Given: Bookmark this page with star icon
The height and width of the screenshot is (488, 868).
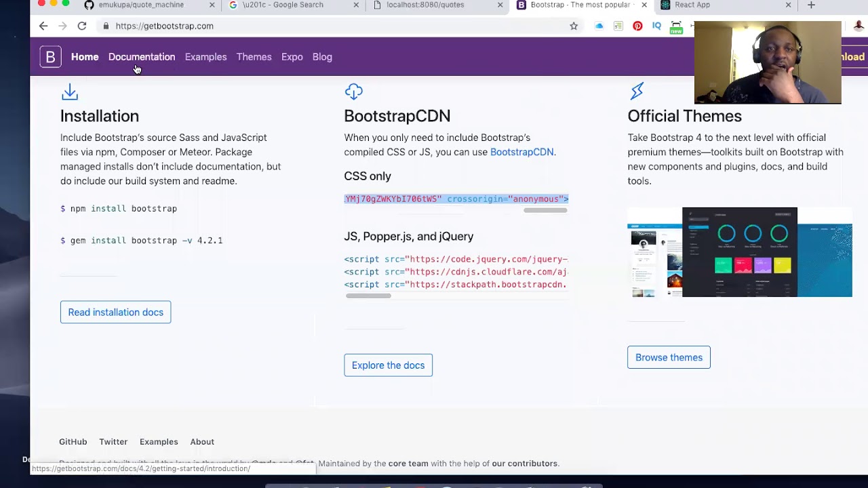Looking at the screenshot, I should tap(574, 26).
